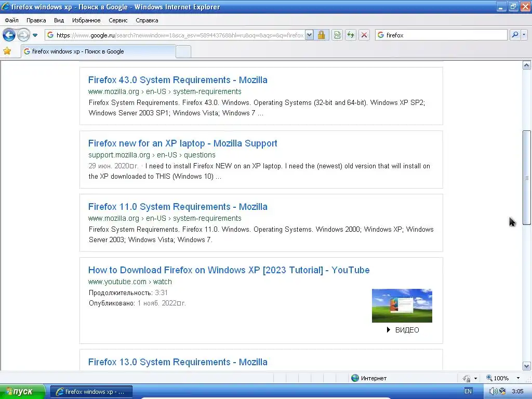
Task: Click the tray icon beside the speaker
Action: click(502, 391)
